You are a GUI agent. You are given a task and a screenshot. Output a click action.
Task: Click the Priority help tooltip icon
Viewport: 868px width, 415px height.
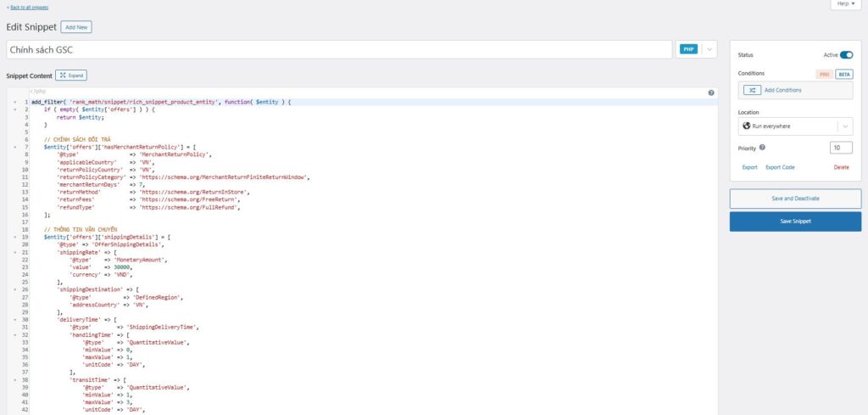[763, 147]
